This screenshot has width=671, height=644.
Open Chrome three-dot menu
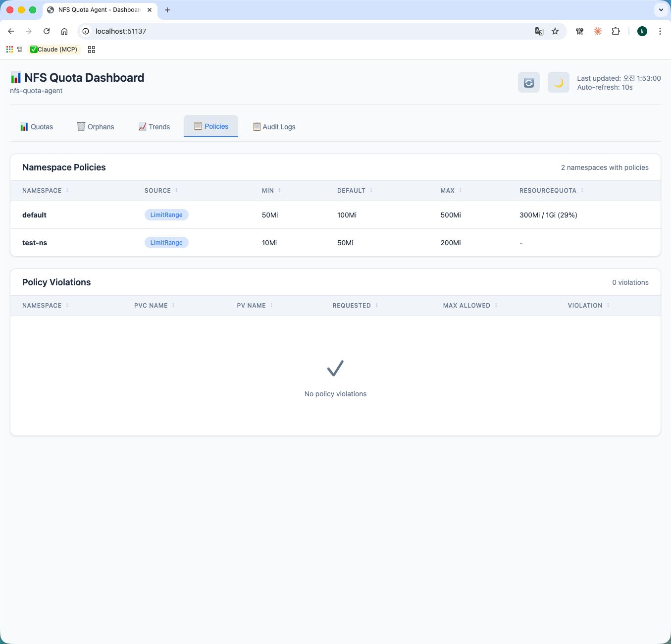pyautogui.click(x=660, y=31)
